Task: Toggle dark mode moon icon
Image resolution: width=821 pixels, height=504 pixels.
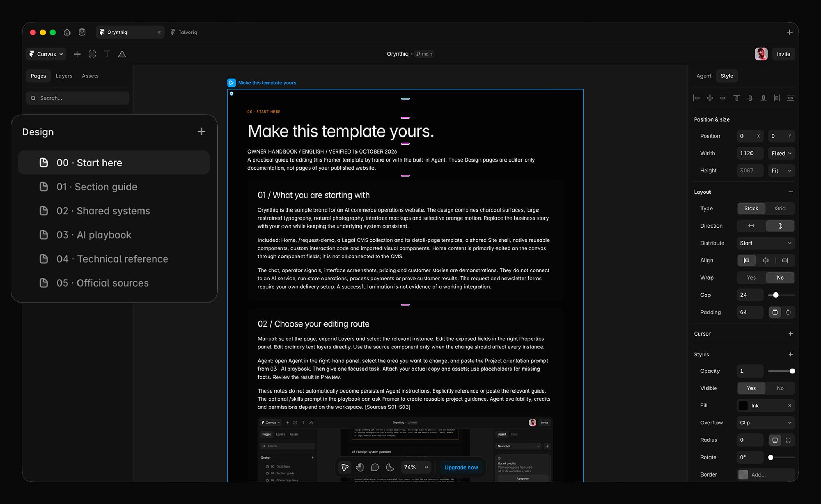Action: (x=390, y=467)
